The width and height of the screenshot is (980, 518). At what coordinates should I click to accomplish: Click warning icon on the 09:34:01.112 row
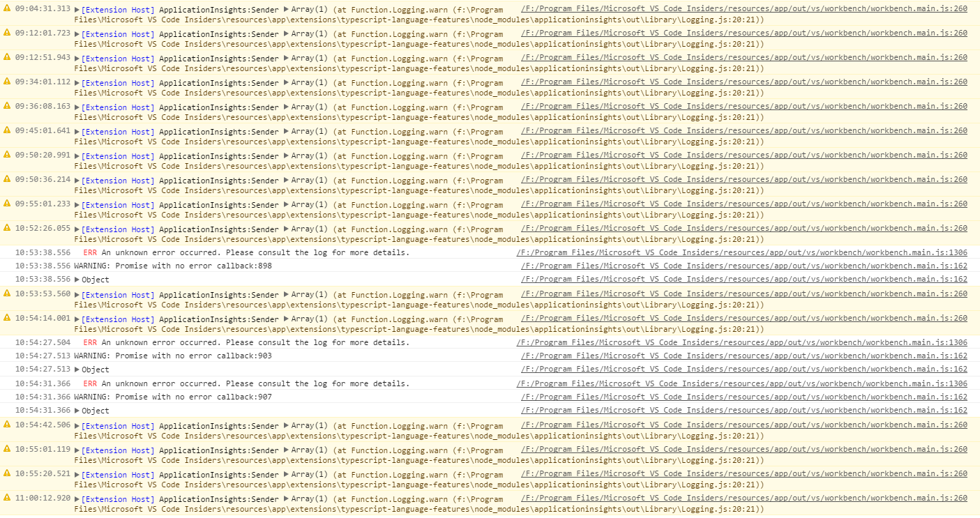pos(7,82)
